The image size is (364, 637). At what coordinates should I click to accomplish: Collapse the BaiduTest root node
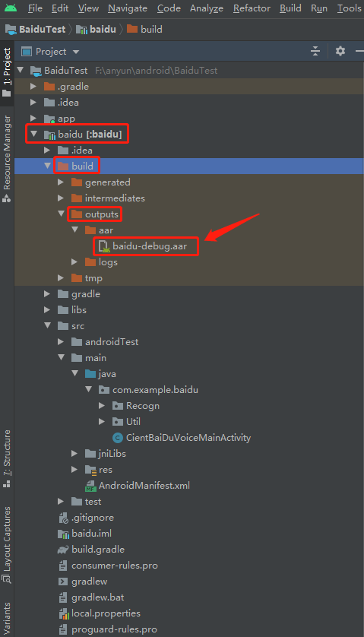21,70
